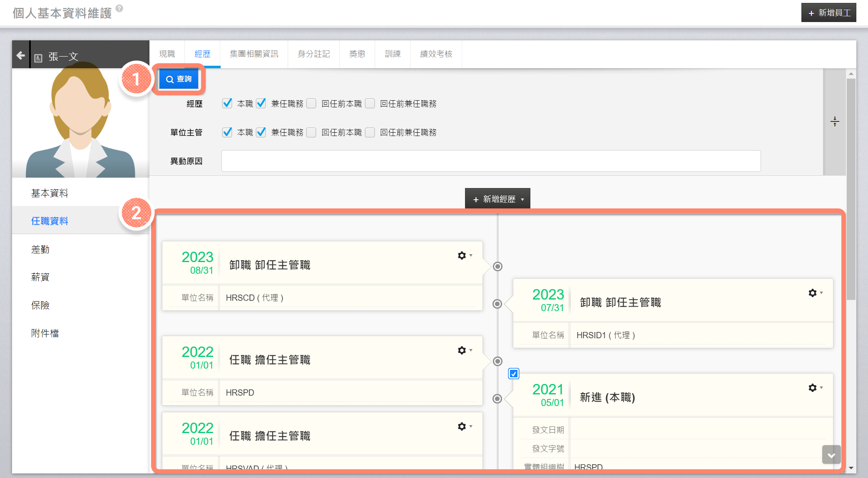The width and height of the screenshot is (868, 478).
Task: Expand the 新增經歷 dropdown button
Action: point(497,199)
